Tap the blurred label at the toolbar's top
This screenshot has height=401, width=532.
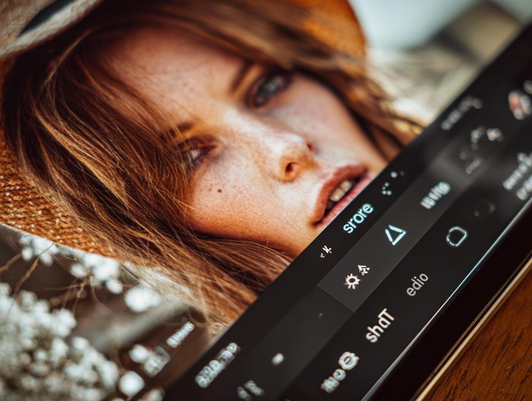click(461, 113)
